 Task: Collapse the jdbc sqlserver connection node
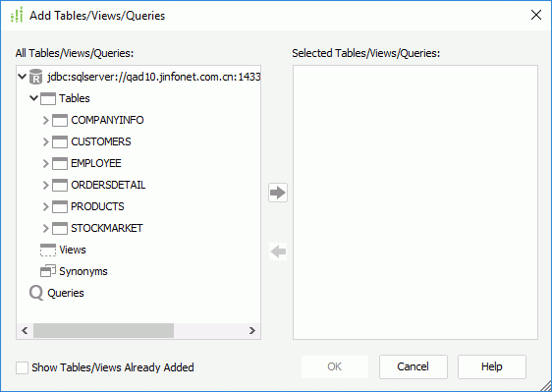point(22,77)
